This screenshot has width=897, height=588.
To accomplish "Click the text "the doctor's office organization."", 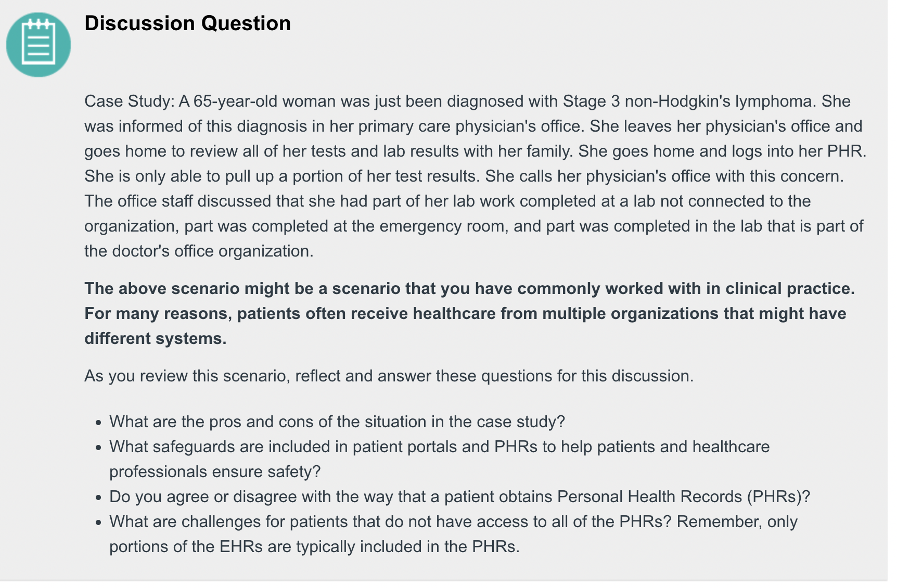I will coord(199,251).
